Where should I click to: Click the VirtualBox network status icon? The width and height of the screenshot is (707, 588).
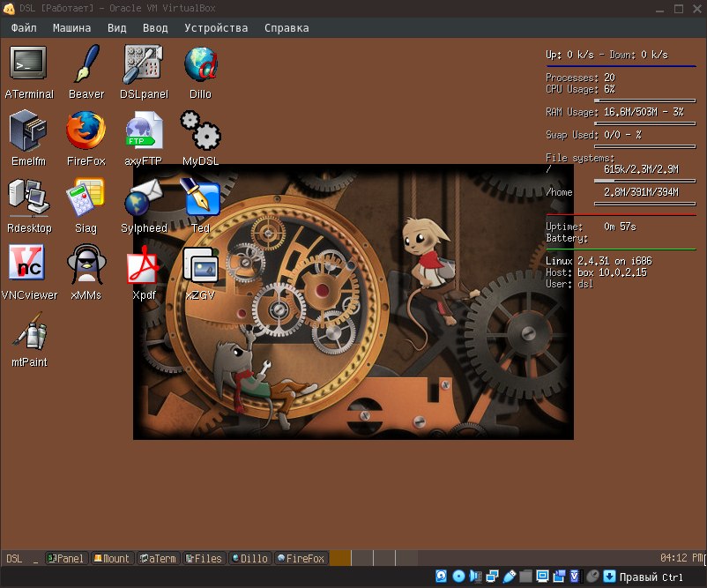[x=493, y=576]
